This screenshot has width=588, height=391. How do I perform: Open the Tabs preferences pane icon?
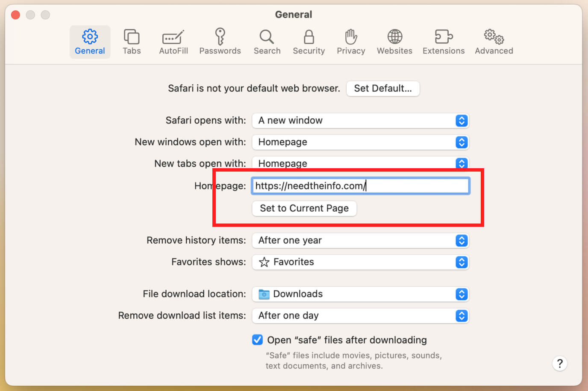coord(131,37)
